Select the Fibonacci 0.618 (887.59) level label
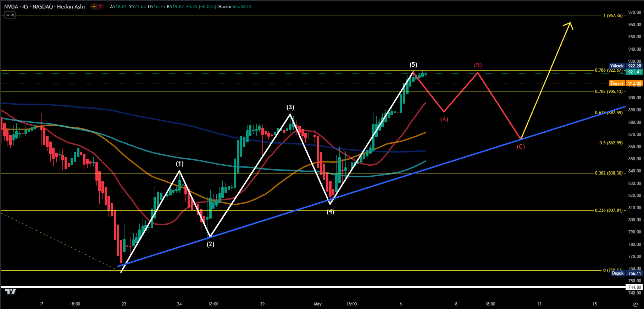Image resolution: width=644 pixels, height=309 pixels. click(609, 113)
